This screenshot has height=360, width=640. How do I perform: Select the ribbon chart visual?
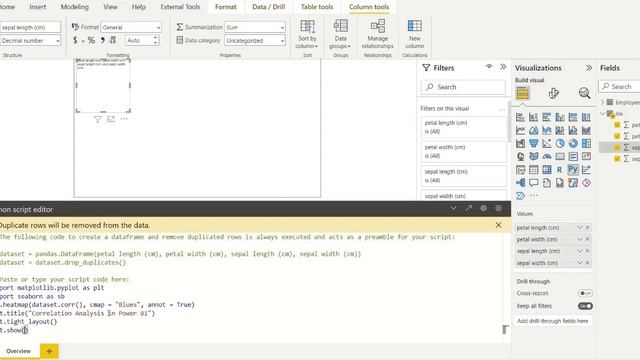click(x=586, y=131)
